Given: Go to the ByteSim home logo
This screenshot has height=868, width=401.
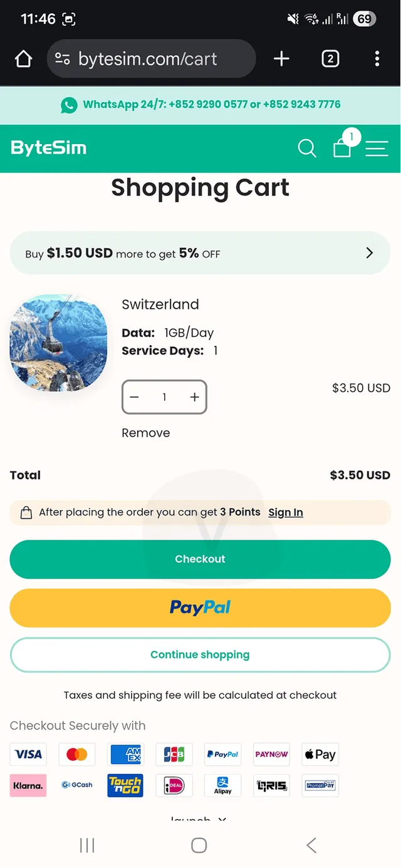Looking at the screenshot, I should click(x=48, y=148).
